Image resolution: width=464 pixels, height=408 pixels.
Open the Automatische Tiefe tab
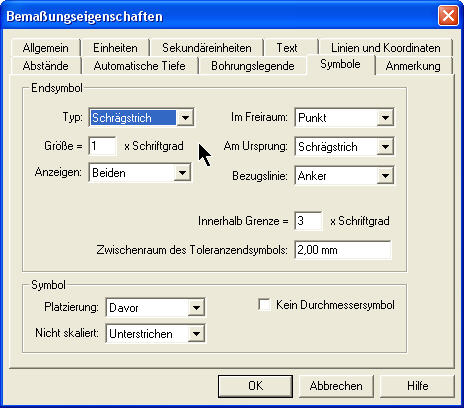click(139, 66)
